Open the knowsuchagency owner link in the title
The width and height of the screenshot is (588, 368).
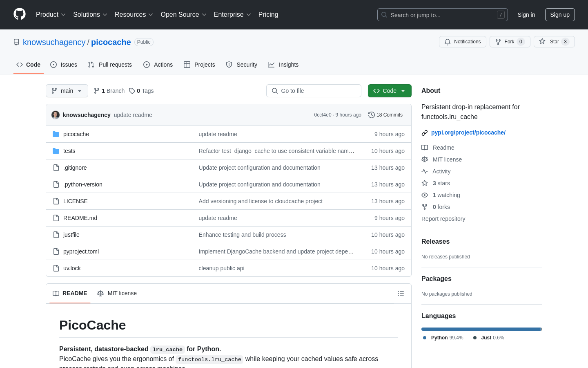tap(54, 42)
